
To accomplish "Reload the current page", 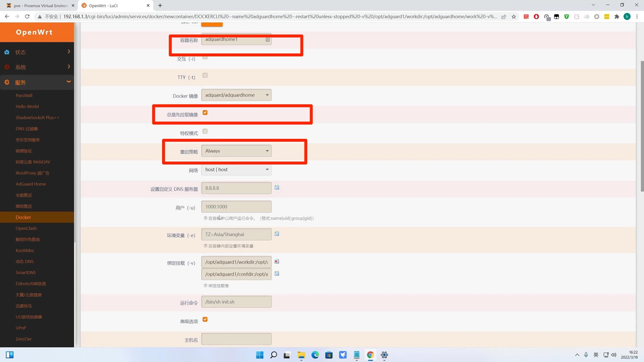I will [x=27, y=16].
